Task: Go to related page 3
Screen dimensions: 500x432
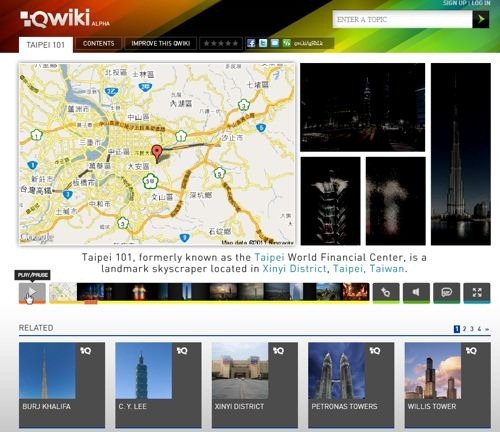Action: click(472, 329)
